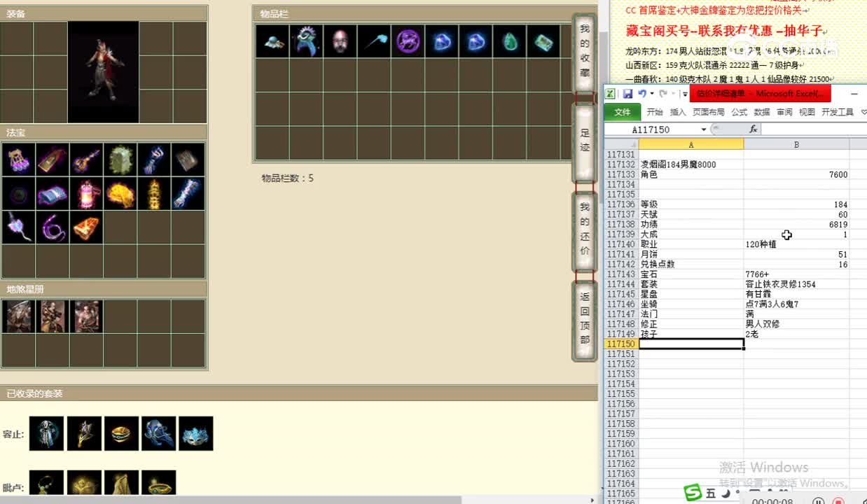Select the purple whip treasure icon
This screenshot has width=867, height=504.
(53, 227)
